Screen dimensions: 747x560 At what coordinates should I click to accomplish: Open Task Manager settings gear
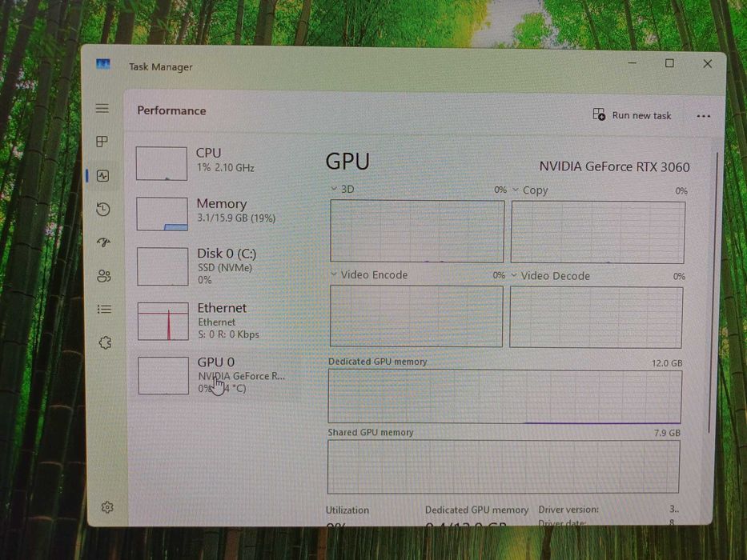pos(107,507)
